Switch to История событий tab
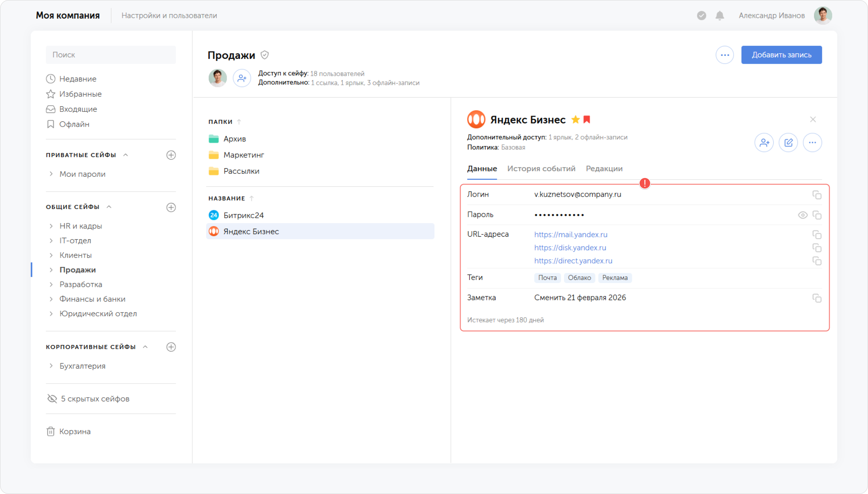Screen dimensions: 868x494 541,169
